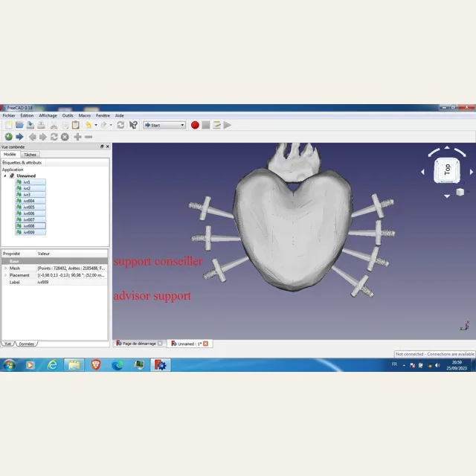Click the Refresh recompute toolbar icon
This screenshot has width=476, height=476.
[x=120, y=125]
